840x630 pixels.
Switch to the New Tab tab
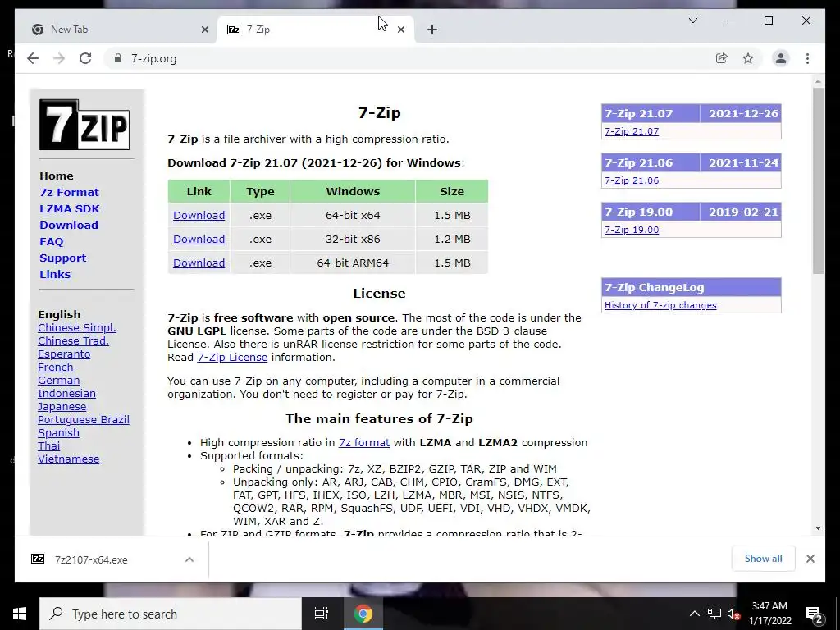click(x=116, y=30)
